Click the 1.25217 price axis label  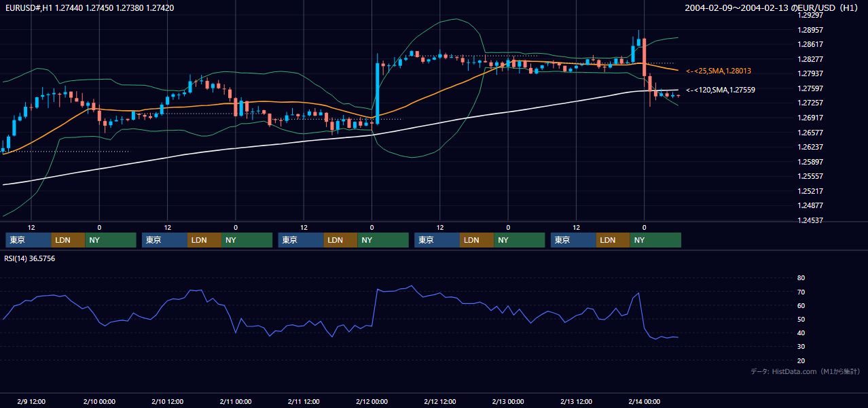coord(810,191)
